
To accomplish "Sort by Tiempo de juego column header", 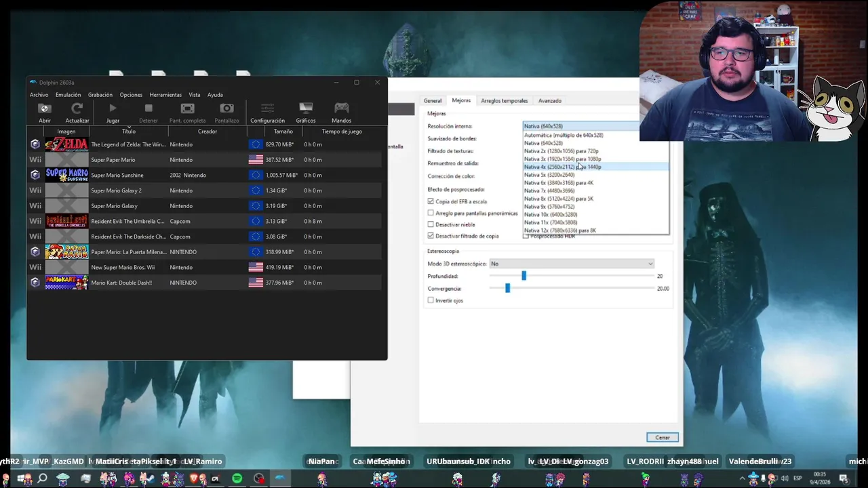I will click(x=342, y=131).
